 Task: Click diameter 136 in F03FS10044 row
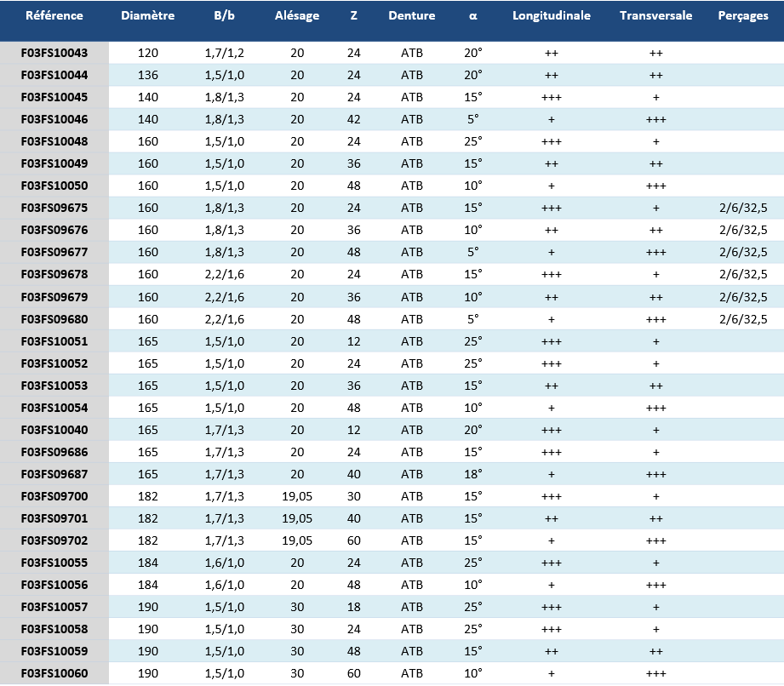[x=148, y=75]
